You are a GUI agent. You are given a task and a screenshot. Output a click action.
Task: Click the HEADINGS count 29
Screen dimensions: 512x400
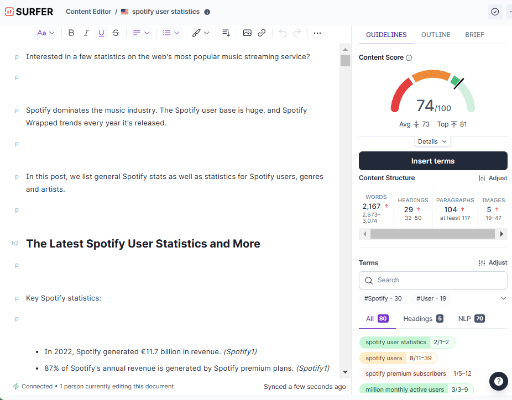coord(408,210)
